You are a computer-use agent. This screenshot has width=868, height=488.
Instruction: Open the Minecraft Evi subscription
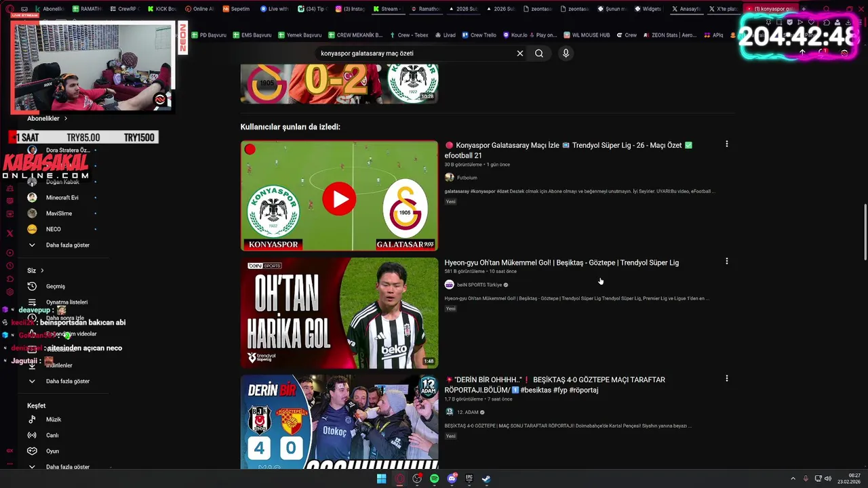(x=62, y=197)
